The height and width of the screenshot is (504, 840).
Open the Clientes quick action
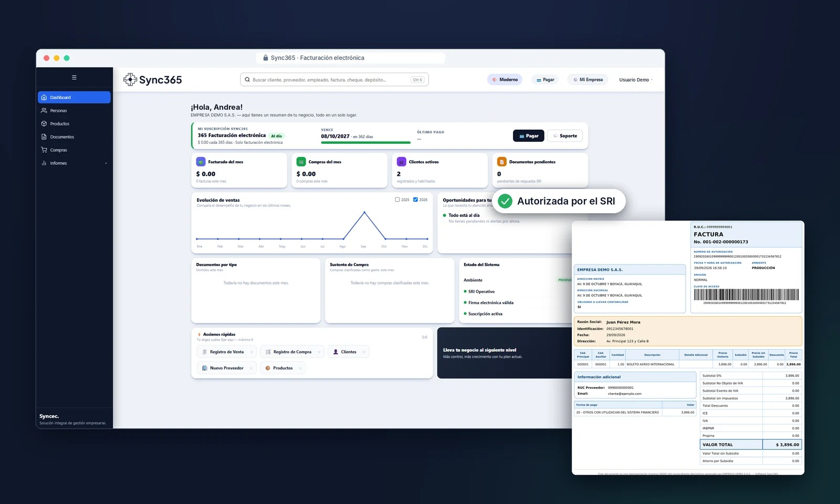click(349, 352)
